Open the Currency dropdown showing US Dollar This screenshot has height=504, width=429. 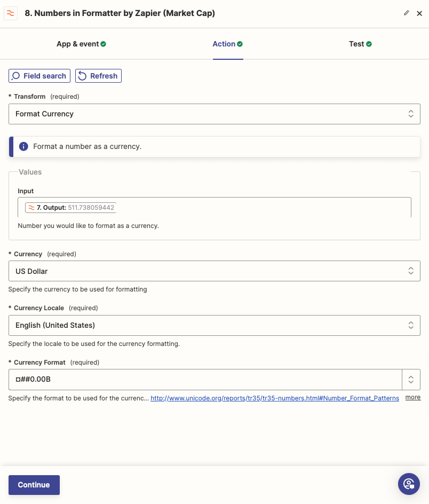coord(215,271)
